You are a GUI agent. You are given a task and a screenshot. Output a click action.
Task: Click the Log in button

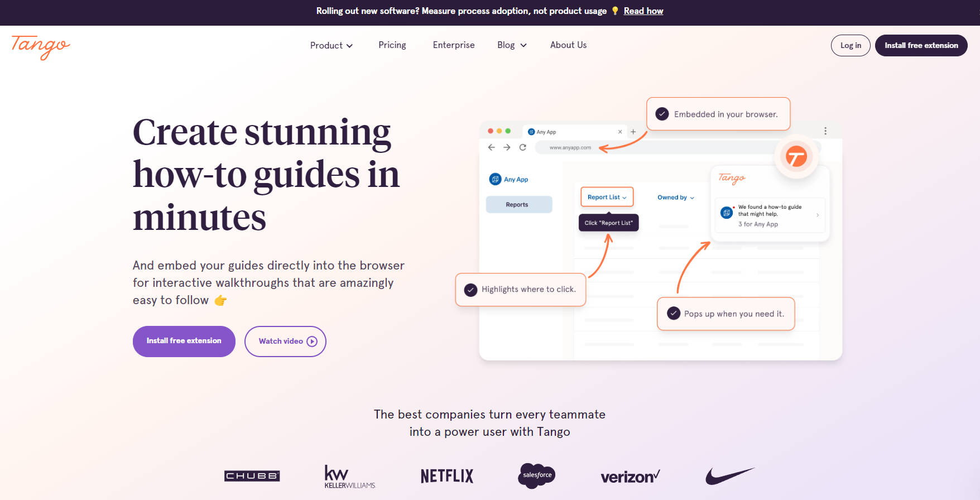[x=850, y=46]
